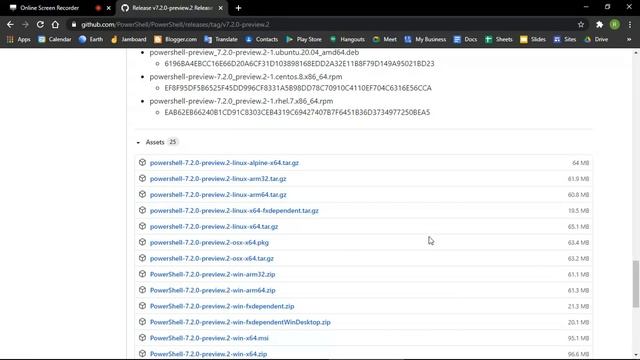
Task: Click the scrollbar up arrow
Action: 636,52
